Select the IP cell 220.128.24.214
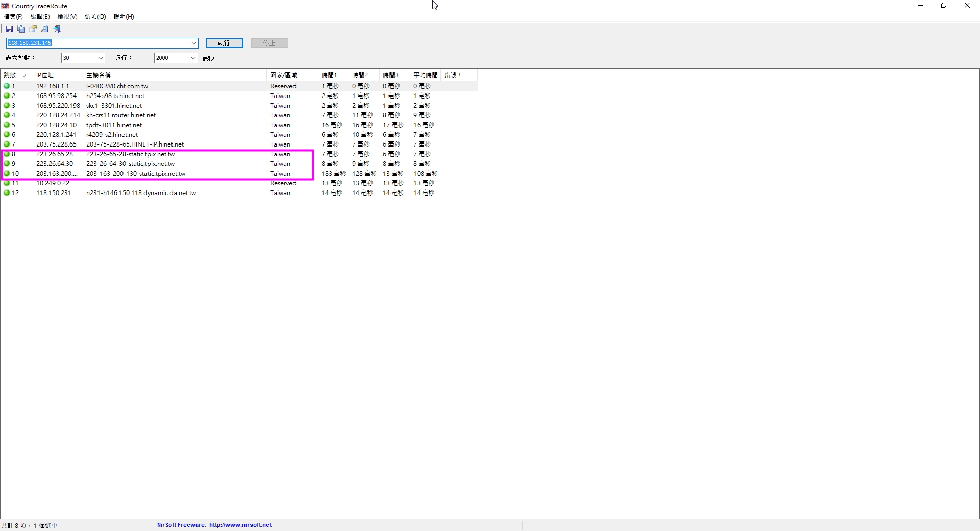980x531 pixels. pos(58,115)
